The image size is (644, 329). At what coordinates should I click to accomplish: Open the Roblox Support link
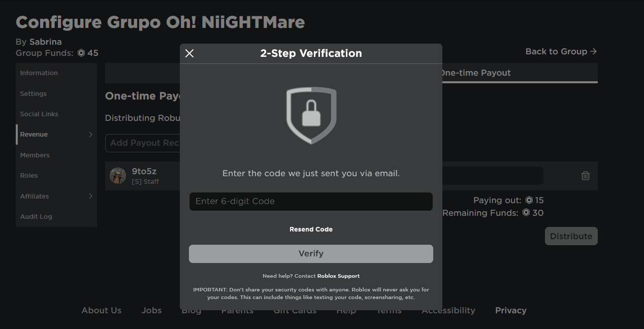point(338,276)
